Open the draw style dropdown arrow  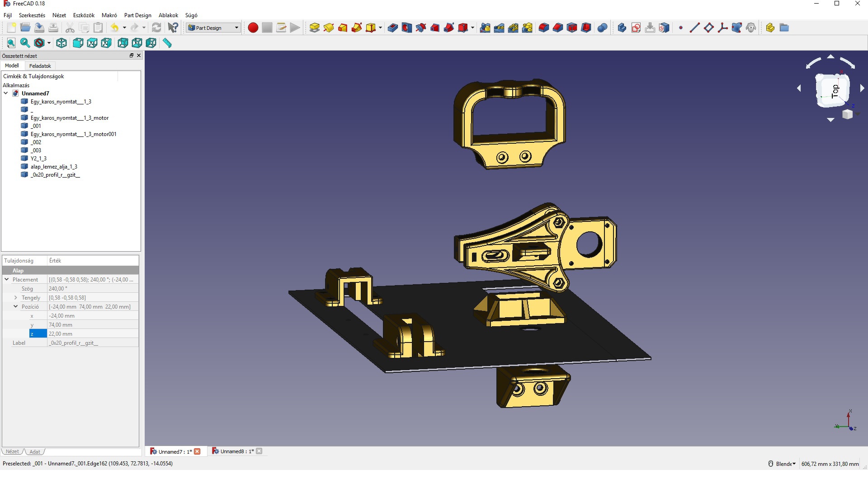(49, 43)
